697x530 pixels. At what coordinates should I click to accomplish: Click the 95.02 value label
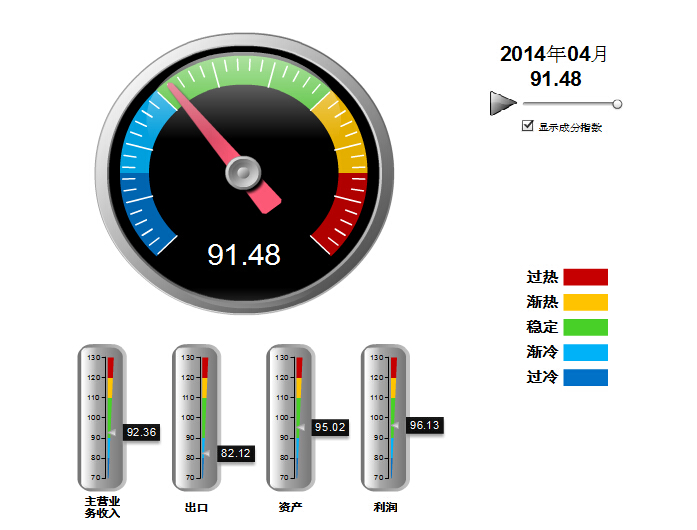pyautogui.click(x=329, y=427)
